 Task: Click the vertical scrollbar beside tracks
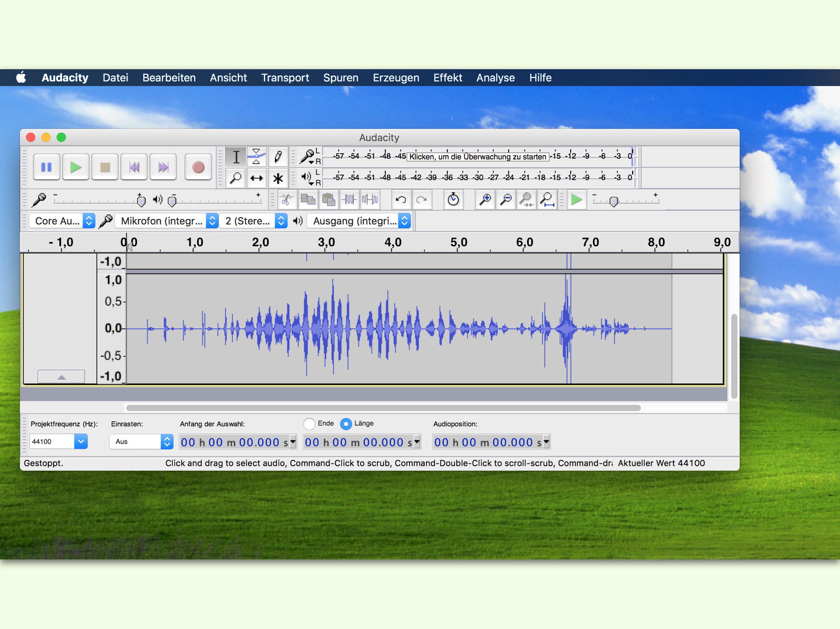point(734,356)
